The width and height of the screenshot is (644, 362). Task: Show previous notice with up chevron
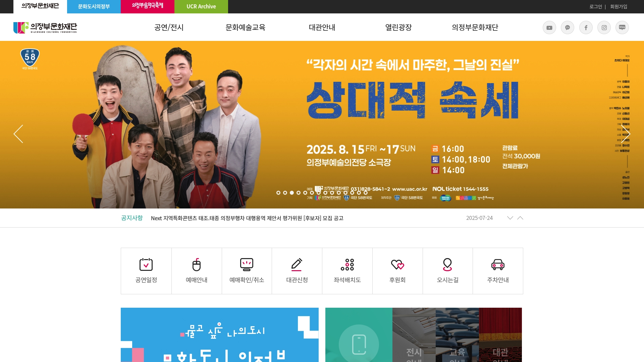point(520,218)
